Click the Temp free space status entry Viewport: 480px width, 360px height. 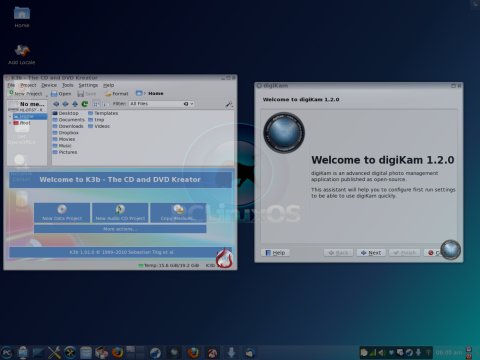169,265
